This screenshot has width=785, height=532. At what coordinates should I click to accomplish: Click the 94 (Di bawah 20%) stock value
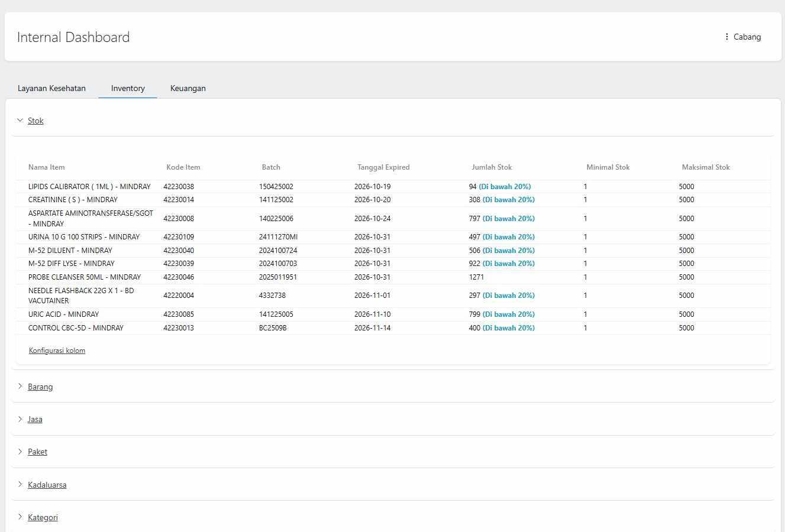(x=500, y=187)
